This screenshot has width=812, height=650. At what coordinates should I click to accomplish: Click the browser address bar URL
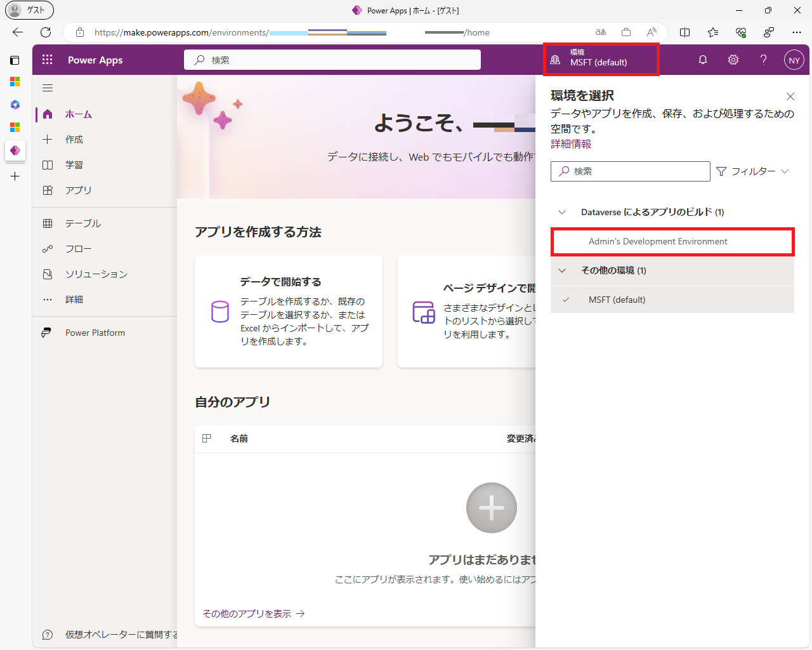(292, 32)
